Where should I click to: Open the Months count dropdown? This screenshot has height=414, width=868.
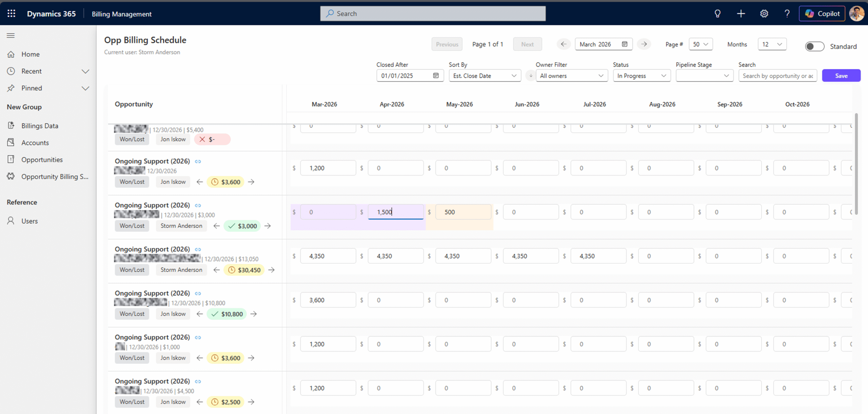coord(772,44)
